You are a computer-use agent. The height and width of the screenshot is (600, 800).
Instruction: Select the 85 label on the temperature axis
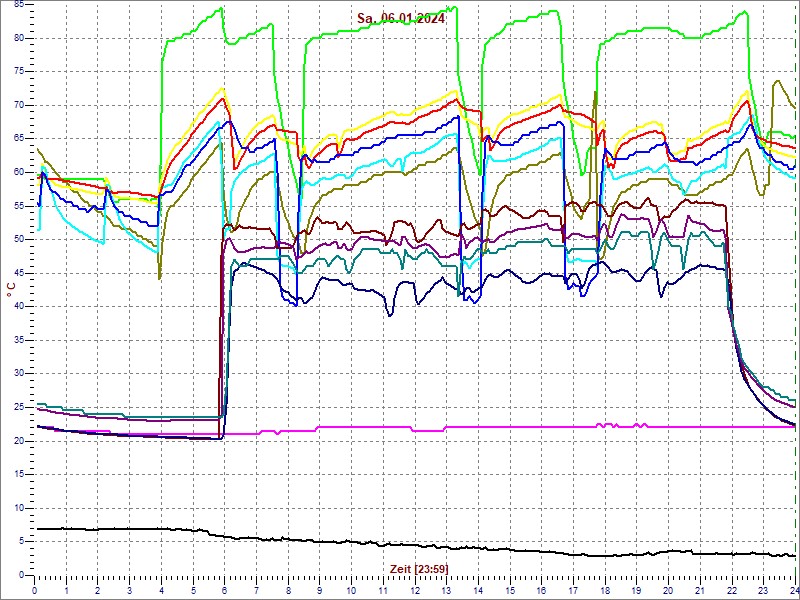coord(19,5)
